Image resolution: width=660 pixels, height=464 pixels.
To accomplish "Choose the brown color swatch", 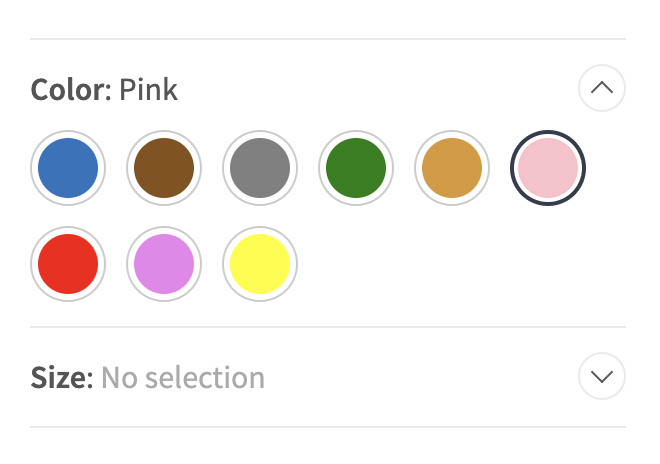I will click(x=164, y=168).
